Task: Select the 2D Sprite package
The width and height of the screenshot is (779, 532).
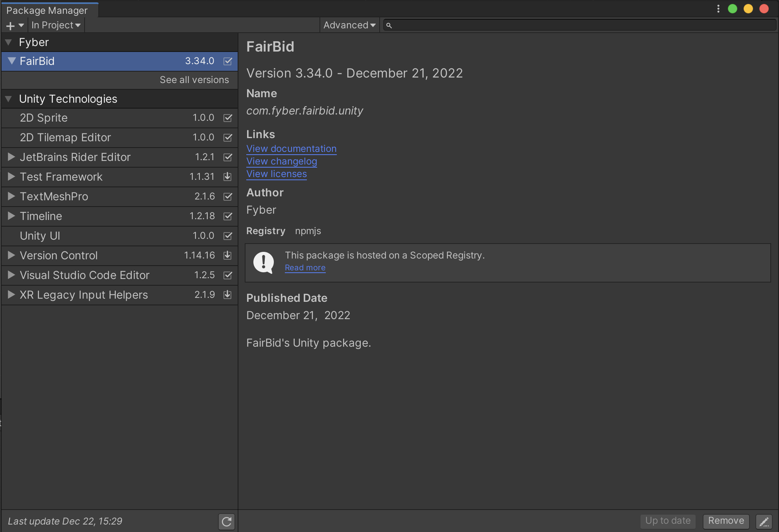Action: (120, 118)
